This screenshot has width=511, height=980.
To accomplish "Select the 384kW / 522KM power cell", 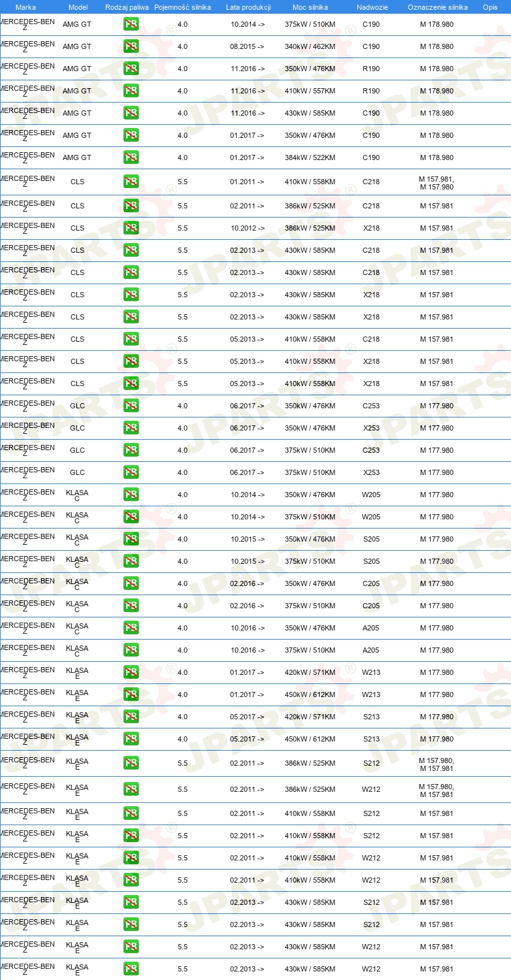I will 310,157.
